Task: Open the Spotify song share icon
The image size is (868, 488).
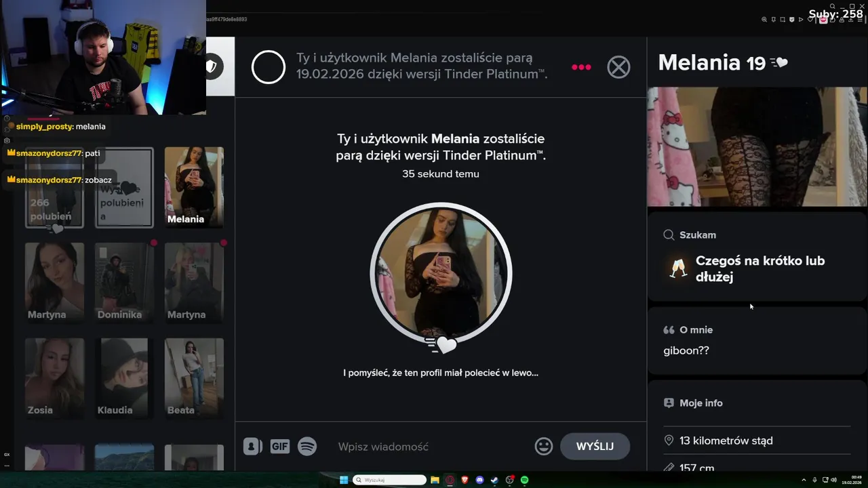Action: point(307,446)
